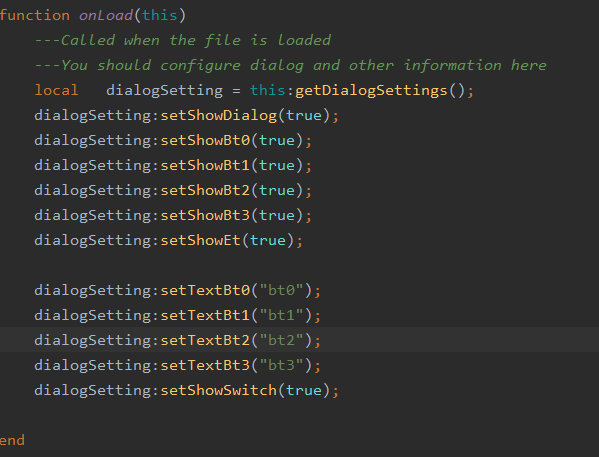Click the "bt2" string literal
Screen dimensions: 599x457
tap(281, 340)
